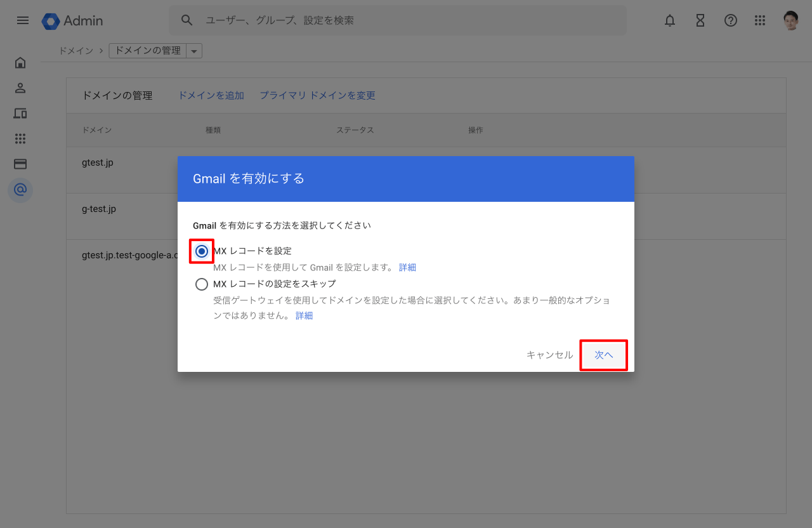The image size is (812, 528).
Task: Select 'MX レコードを設定' radio option
Action: (202, 251)
